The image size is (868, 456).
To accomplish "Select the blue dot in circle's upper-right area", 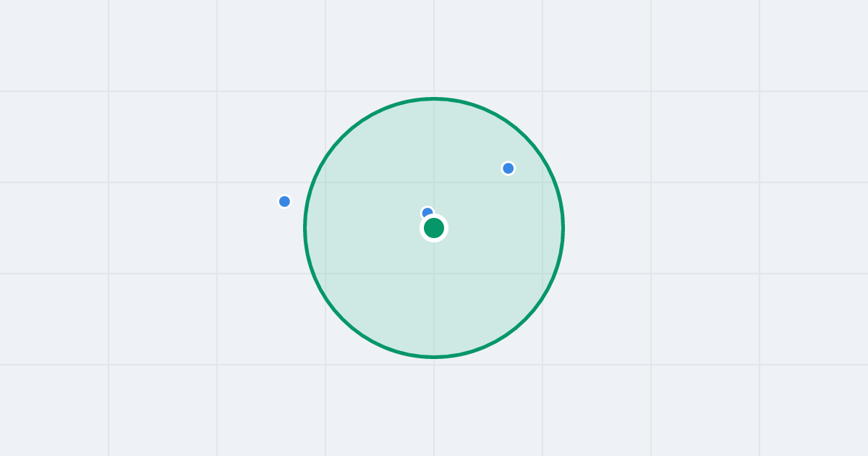I will (509, 168).
